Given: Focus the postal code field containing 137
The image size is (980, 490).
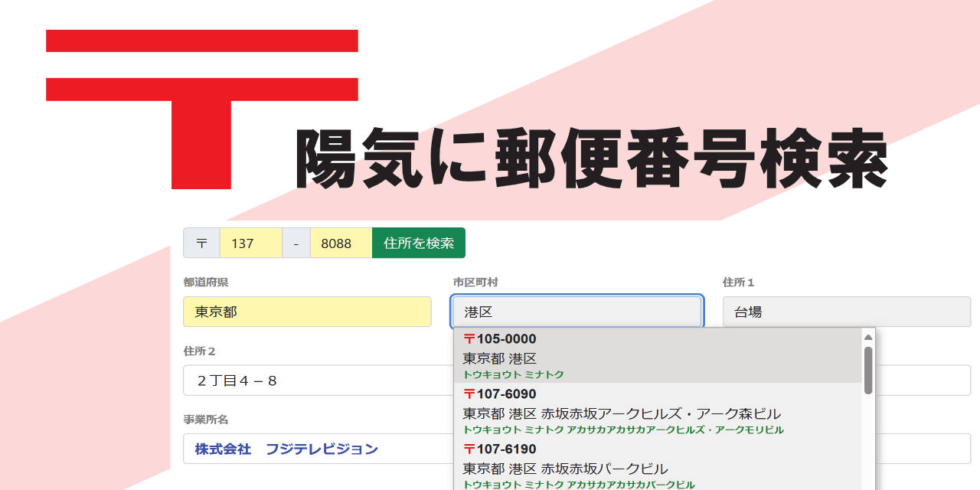Looking at the screenshot, I should click(x=250, y=243).
